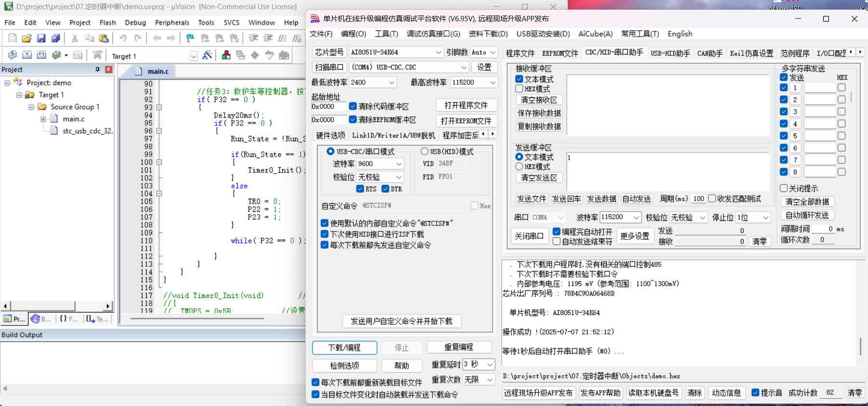
Task: Open Debug menu in µVision
Action: coord(135,23)
